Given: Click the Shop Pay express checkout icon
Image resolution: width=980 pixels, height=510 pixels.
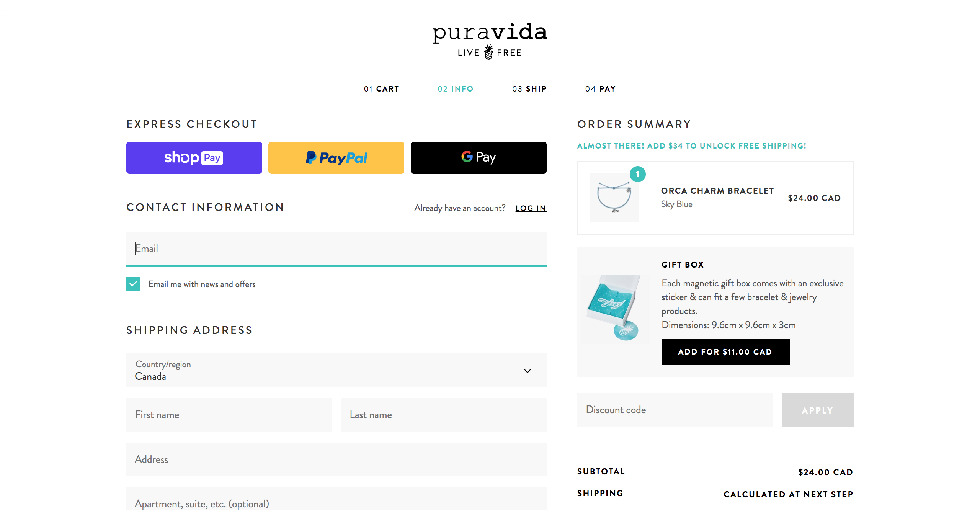Looking at the screenshot, I should point(194,157).
